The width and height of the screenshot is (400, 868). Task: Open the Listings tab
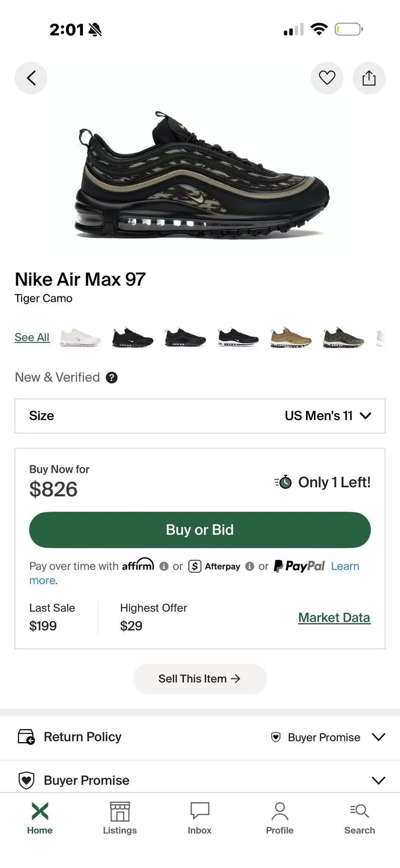(x=120, y=818)
